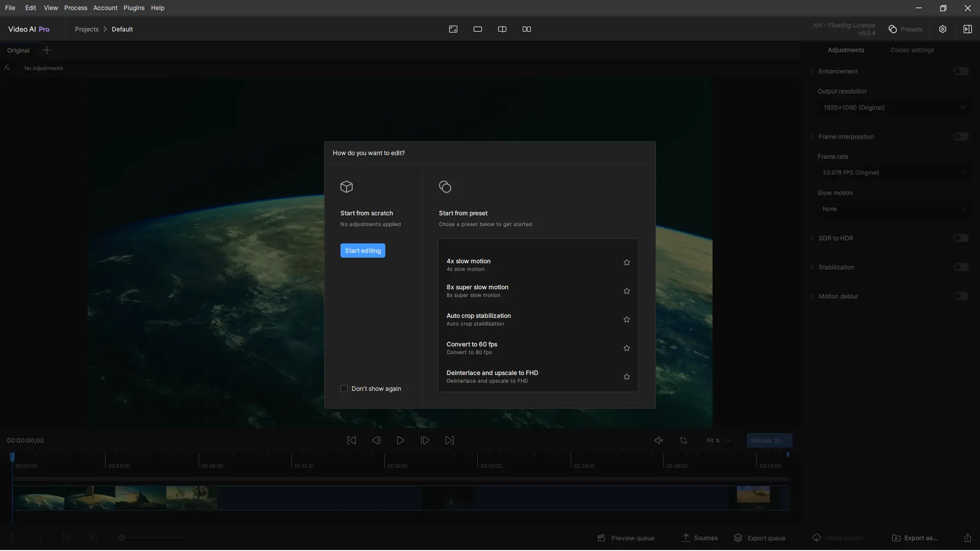The width and height of the screenshot is (980, 551).
Task: Click the single view layout icon
Action: click(478, 29)
